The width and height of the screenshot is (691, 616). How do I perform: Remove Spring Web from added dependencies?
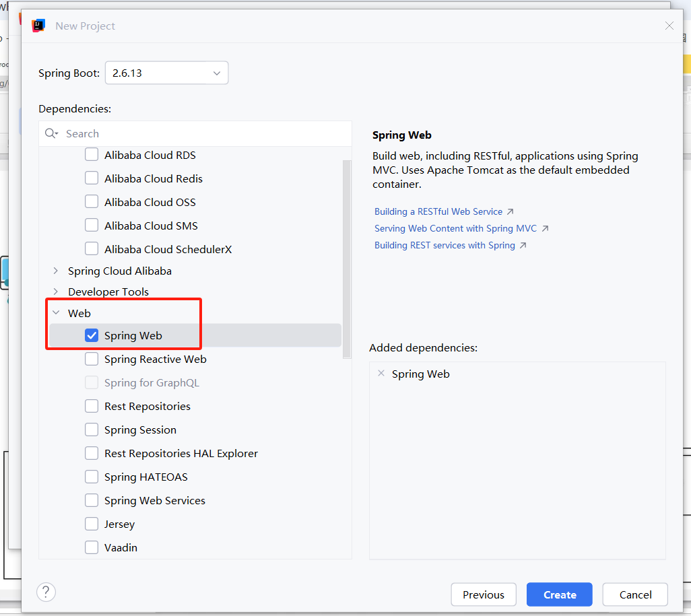tap(381, 374)
